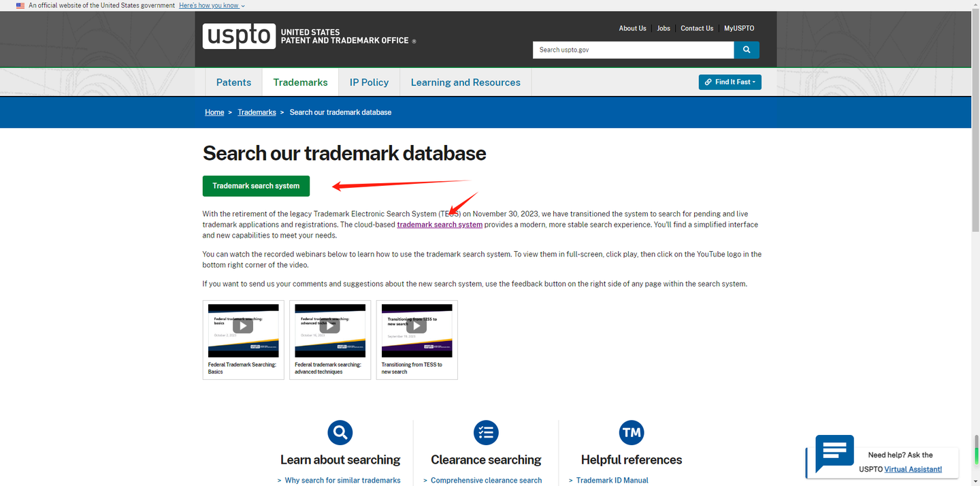Screen dimensions: 980x486
Task: Go to Home in breadcrumb
Action: (214, 112)
